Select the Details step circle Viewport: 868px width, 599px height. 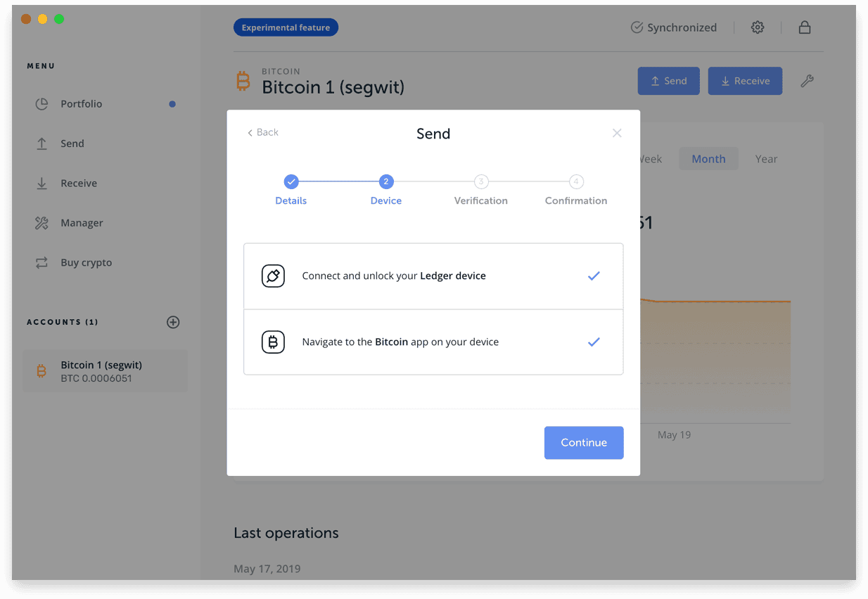tap(291, 182)
